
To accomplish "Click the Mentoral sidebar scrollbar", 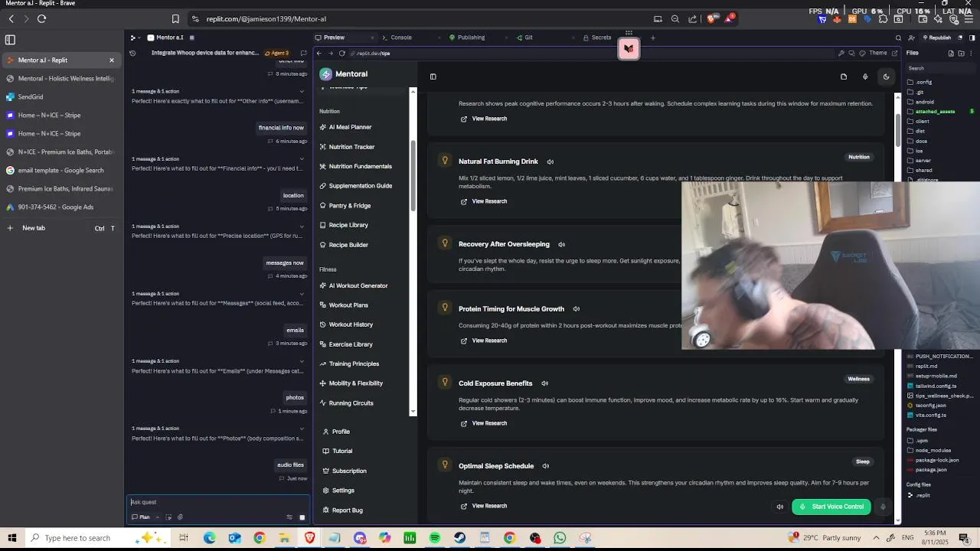I will click(413, 176).
